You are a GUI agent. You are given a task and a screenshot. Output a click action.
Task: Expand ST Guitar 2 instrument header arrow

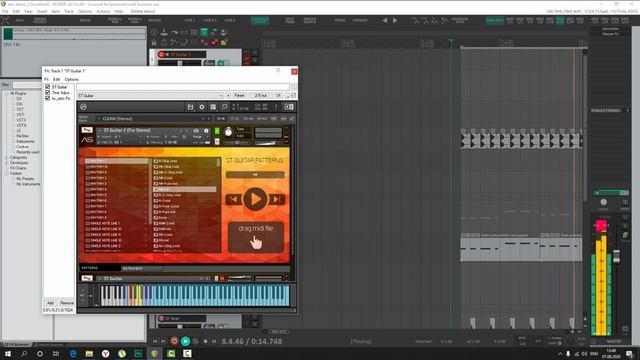coord(100,130)
